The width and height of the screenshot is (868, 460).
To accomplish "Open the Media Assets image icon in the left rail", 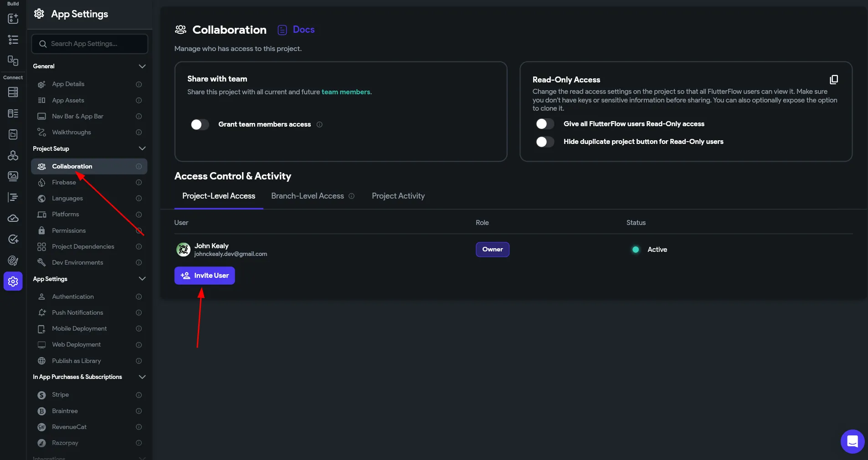I will [13, 176].
